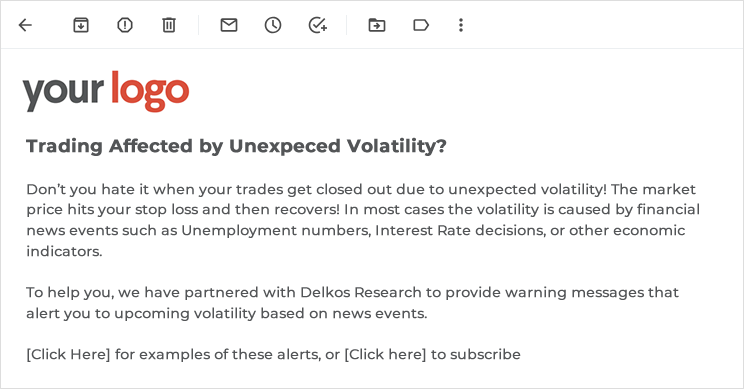The width and height of the screenshot is (744, 389).
Task: Follow the Click here link to subscribe
Action: [x=385, y=354]
